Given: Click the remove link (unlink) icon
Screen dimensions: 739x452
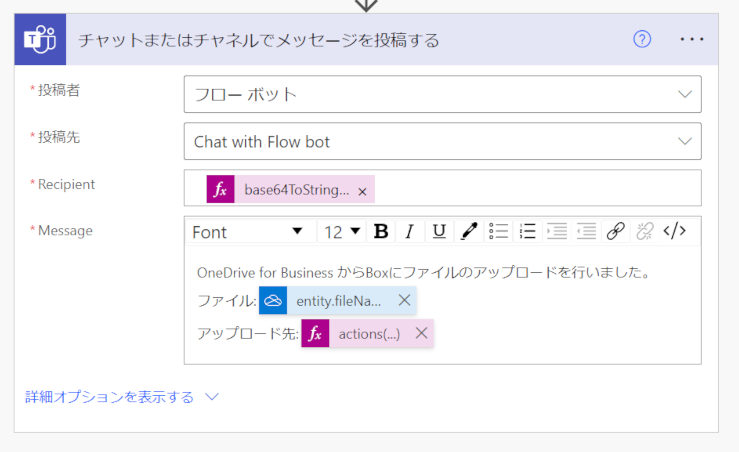Looking at the screenshot, I should click(645, 232).
